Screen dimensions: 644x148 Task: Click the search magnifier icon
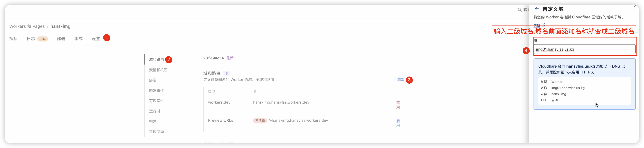pyautogui.click(x=520, y=10)
